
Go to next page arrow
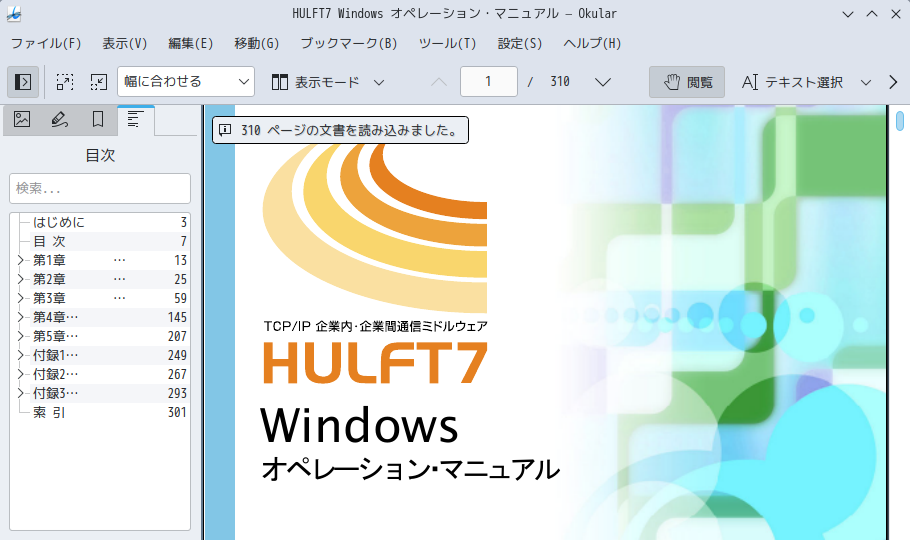(x=603, y=82)
